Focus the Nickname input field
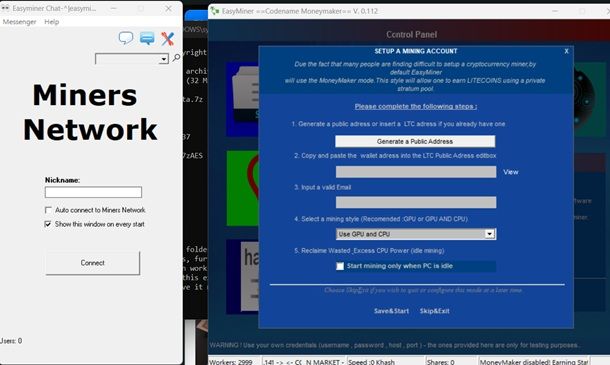 click(x=93, y=192)
